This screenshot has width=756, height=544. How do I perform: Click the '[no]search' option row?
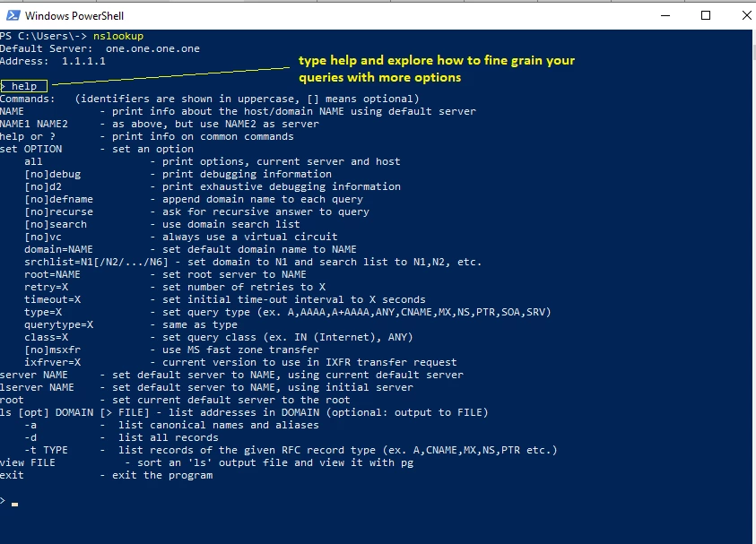point(162,224)
